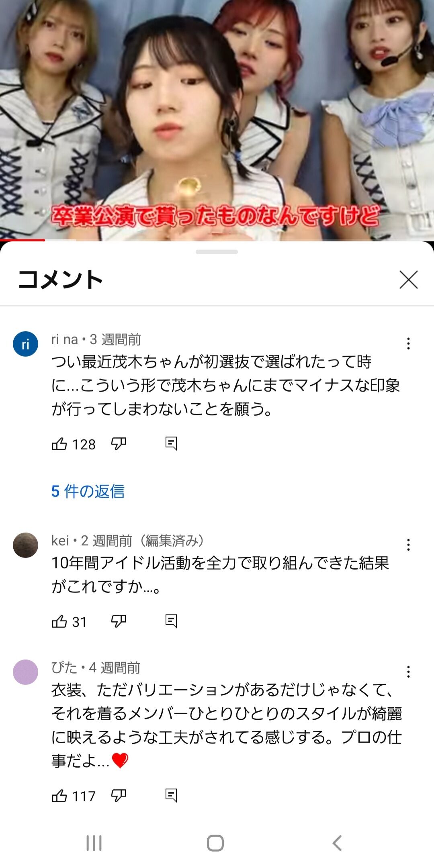The height and width of the screenshot is (868, 434).
Task: Dislike ぴた's comment
Action: [119, 796]
